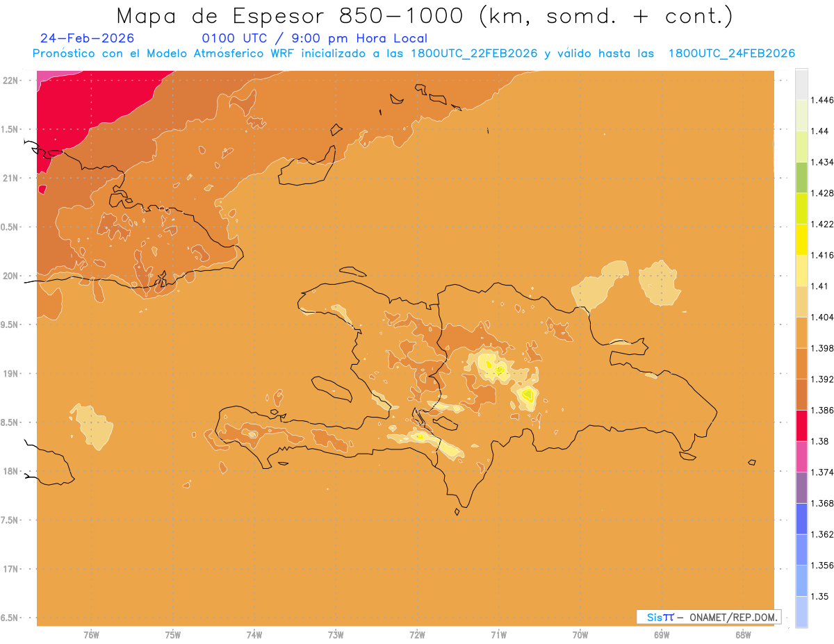Click the latitude label '6.5N'
The height and width of the screenshot is (644, 834).
point(10,618)
